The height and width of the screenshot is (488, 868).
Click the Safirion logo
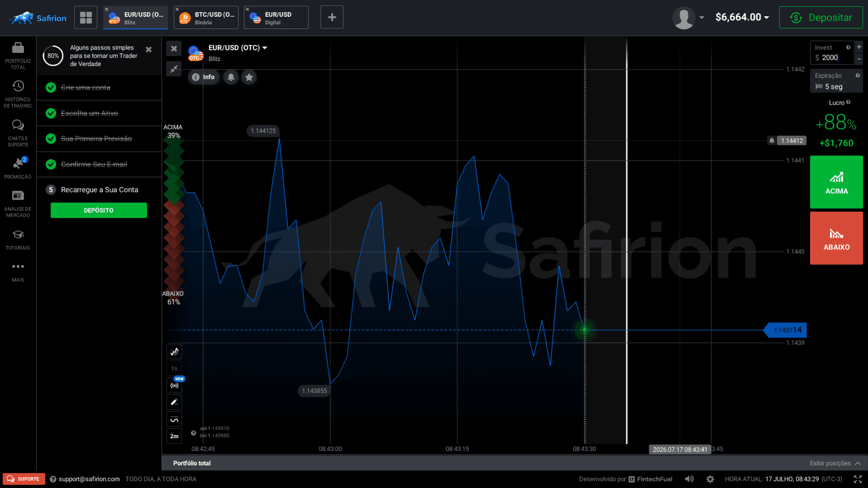pos(38,18)
